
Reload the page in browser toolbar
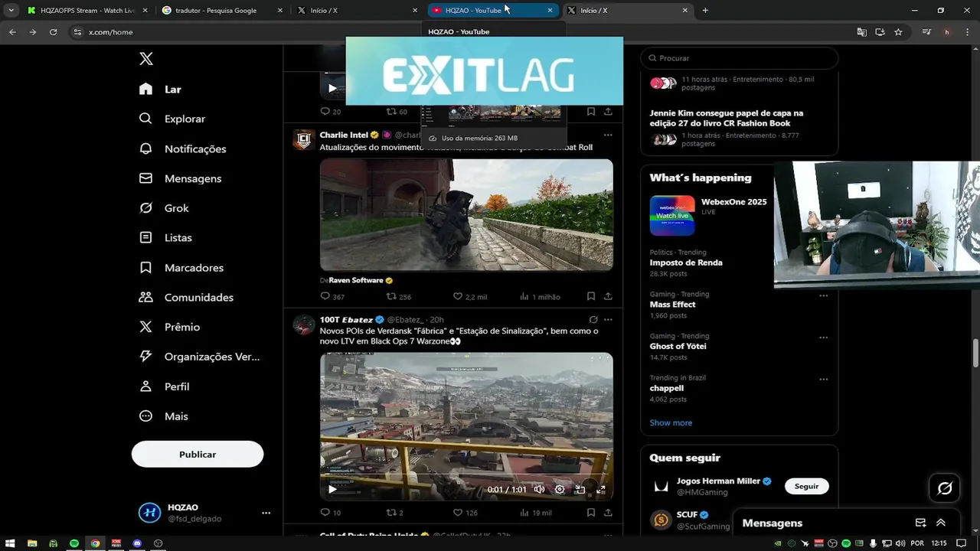coord(53,32)
